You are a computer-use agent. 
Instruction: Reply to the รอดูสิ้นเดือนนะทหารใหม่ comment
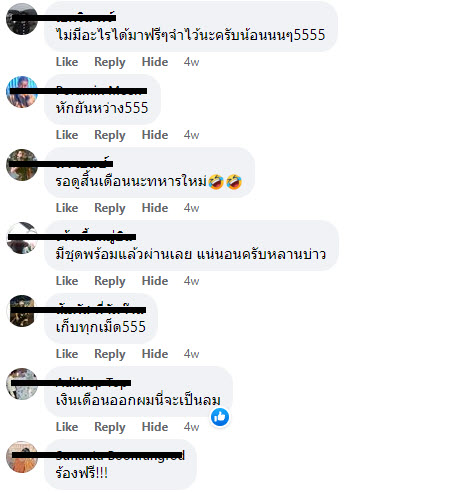pos(110,208)
